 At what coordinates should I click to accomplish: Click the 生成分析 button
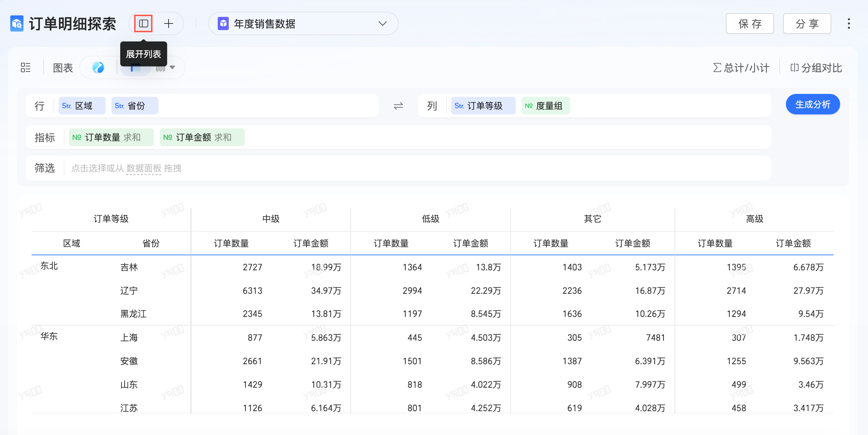[x=813, y=105]
